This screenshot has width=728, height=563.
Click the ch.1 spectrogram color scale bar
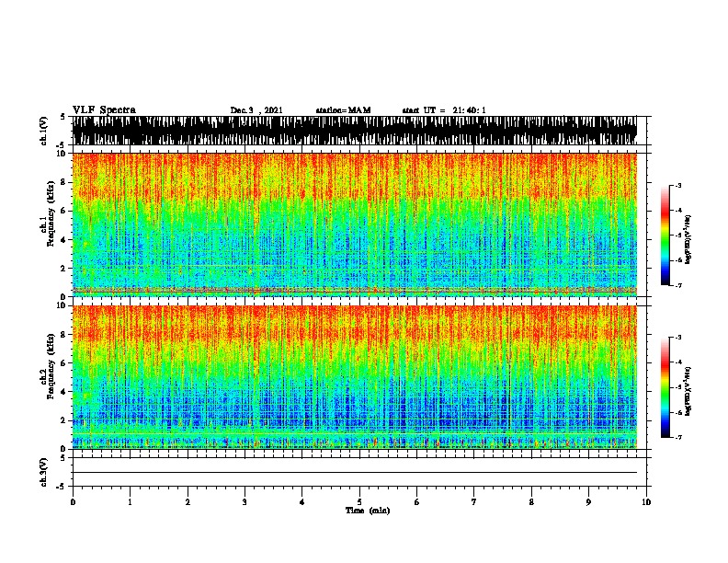click(665, 236)
